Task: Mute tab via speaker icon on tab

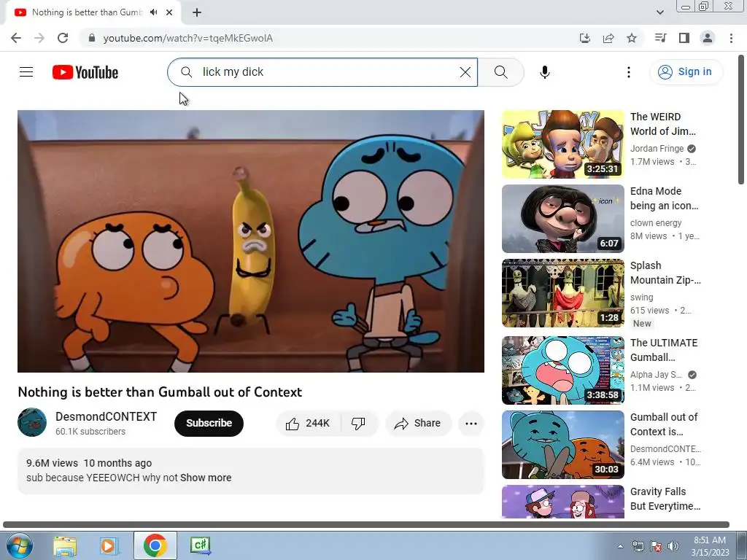Action: [x=153, y=12]
